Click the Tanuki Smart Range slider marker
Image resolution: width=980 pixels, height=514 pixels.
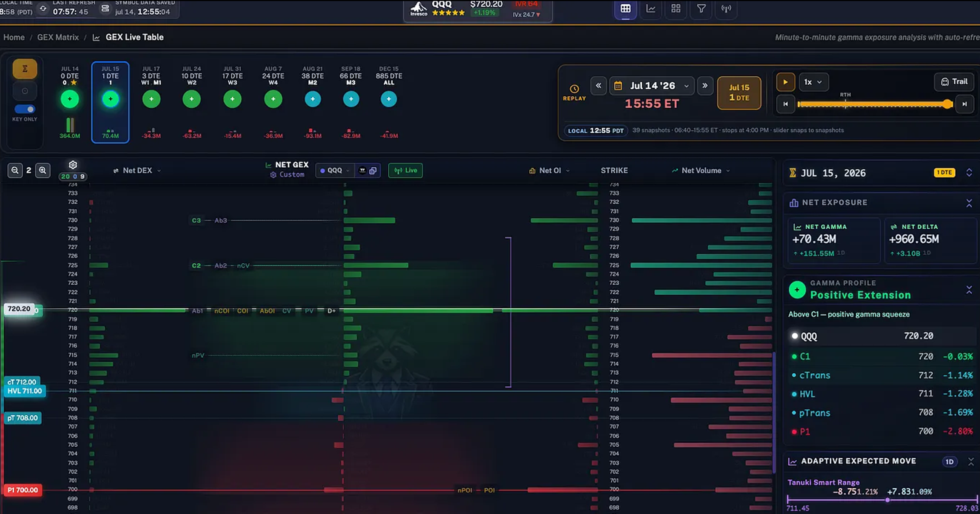[x=887, y=500]
